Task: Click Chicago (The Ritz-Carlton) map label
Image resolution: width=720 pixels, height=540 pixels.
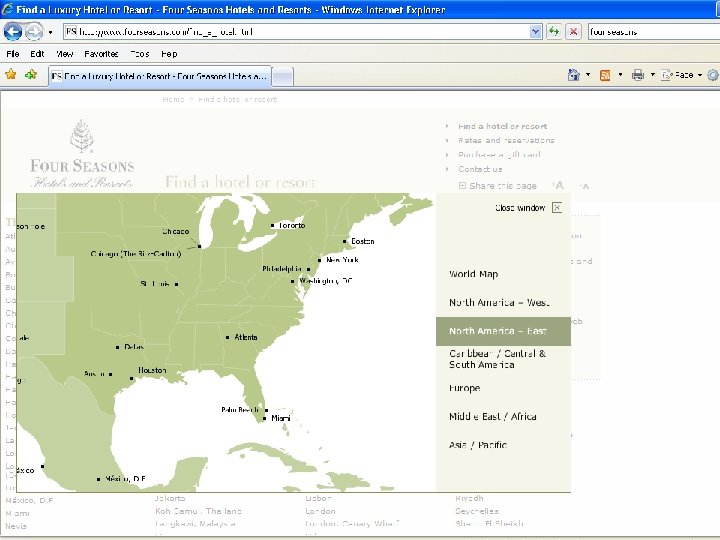Action: click(x=136, y=253)
